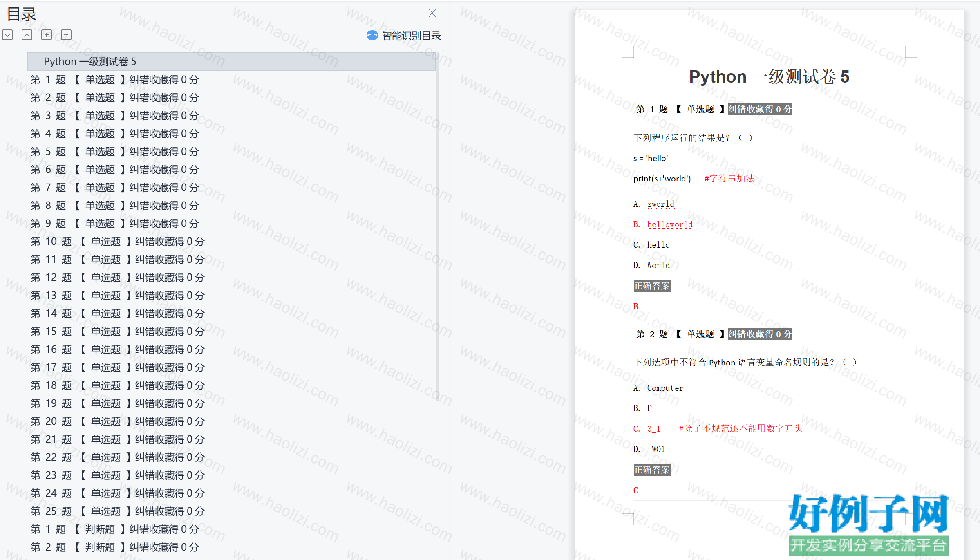Navigate to outline entry 第 6 题 【单选题】
The width and height of the screenshot is (980, 560).
115,170
